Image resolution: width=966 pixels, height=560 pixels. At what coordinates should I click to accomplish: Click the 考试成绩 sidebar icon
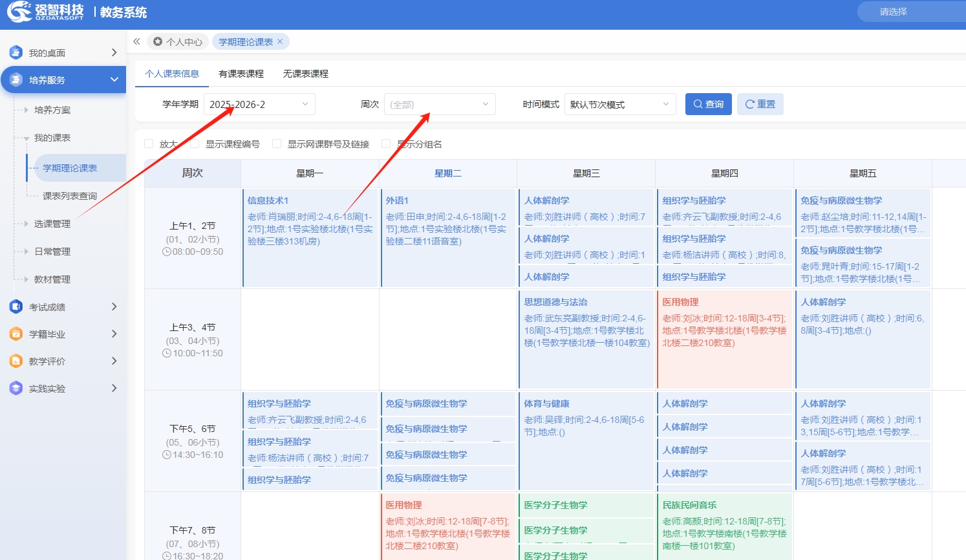pyautogui.click(x=16, y=307)
